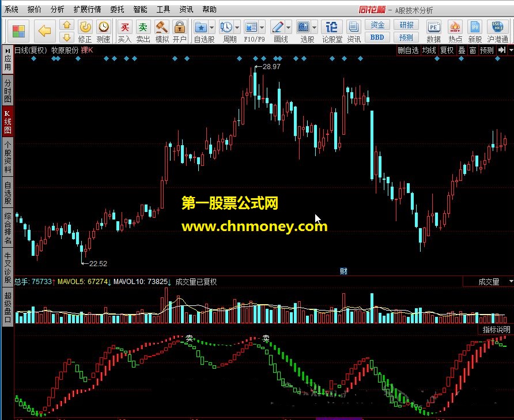This screenshot has width=514, height=420.
Task: Click the 沪港通 SSE HKE icon
Action: [497, 27]
